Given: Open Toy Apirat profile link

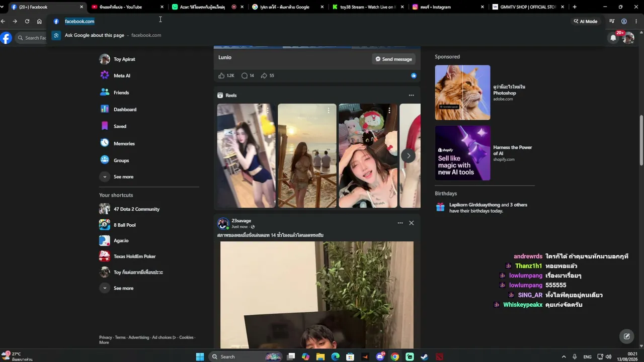Looking at the screenshot, I should point(124,59).
